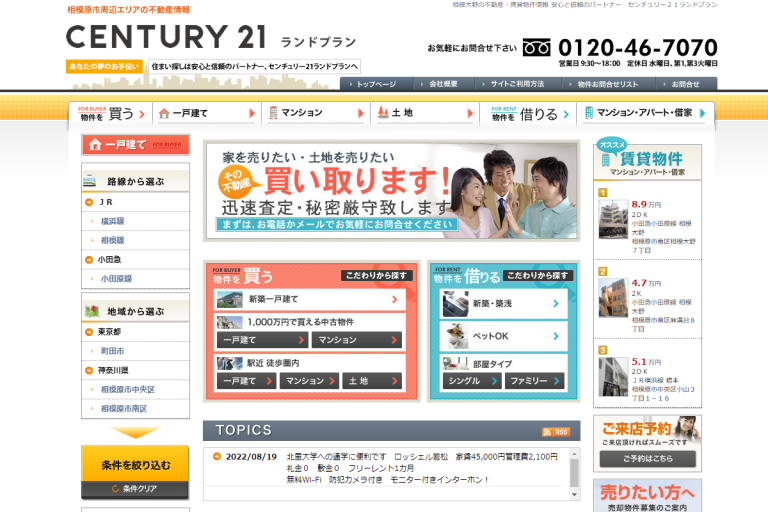Click the train icon beside 路線から選ぶ
Screen dimensions: 768x512
coord(90,181)
